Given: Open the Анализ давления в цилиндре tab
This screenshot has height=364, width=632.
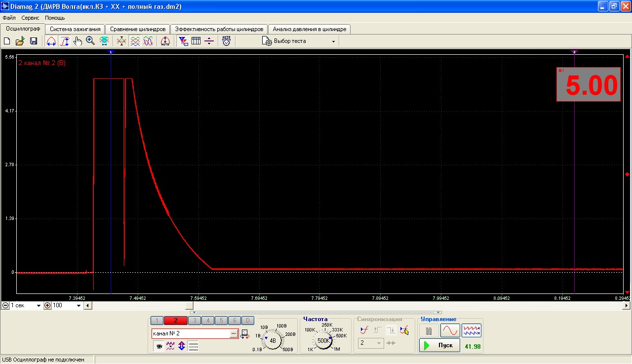Looking at the screenshot, I should 310,29.
